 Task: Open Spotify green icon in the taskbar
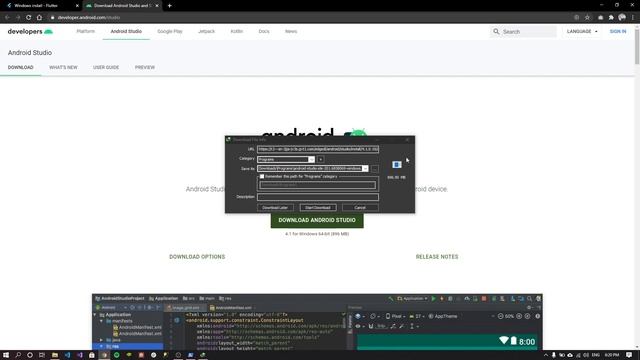point(116,355)
